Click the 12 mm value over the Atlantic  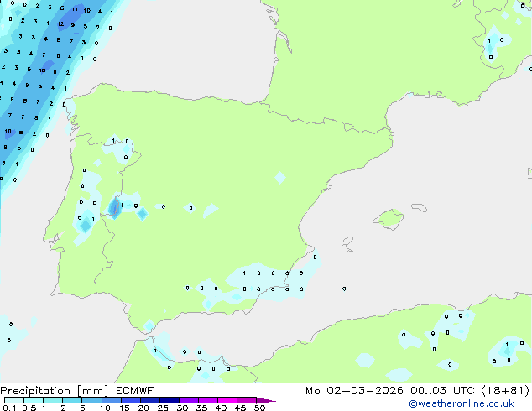(x=60, y=23)
